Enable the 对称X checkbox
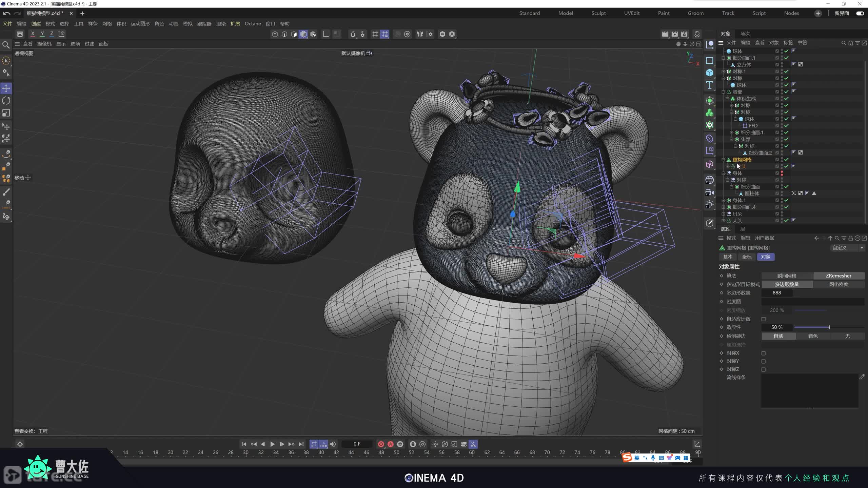Viewport: 868px width, 488px height. (x=764, y=353)
